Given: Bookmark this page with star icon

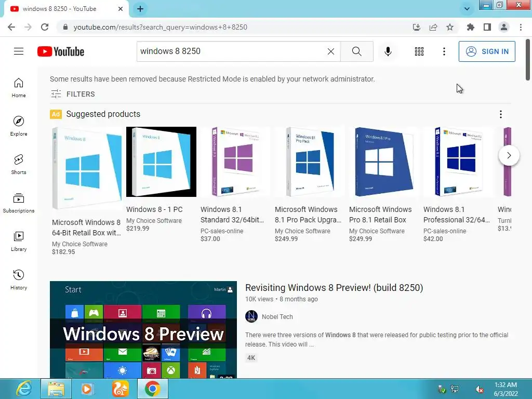Looking at the screenshot, I should [x=450, y=27].
